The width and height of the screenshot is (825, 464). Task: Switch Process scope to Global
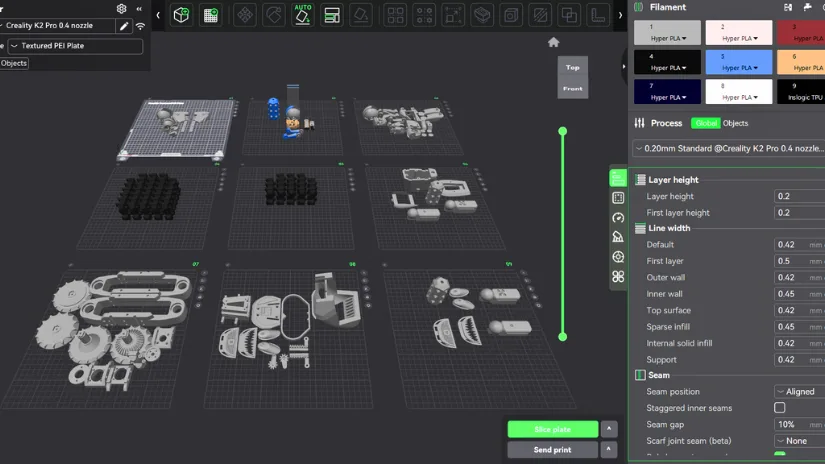706,123
